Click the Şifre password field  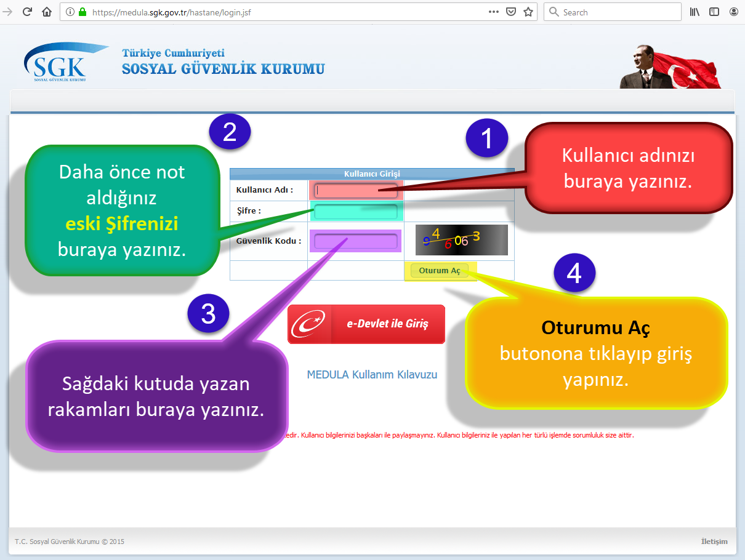pyautogui.click(x=356, y=212)
